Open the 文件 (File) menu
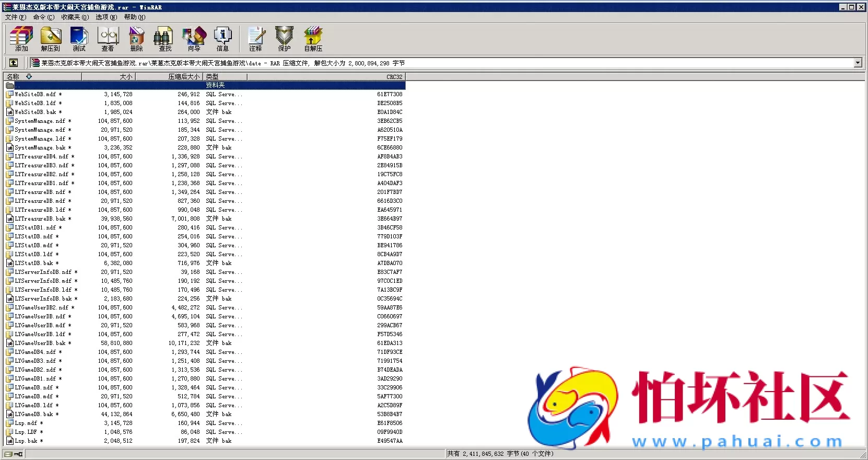Image resolution: width=868 pixels, height=460 pixels. click(x=15, y=17)
